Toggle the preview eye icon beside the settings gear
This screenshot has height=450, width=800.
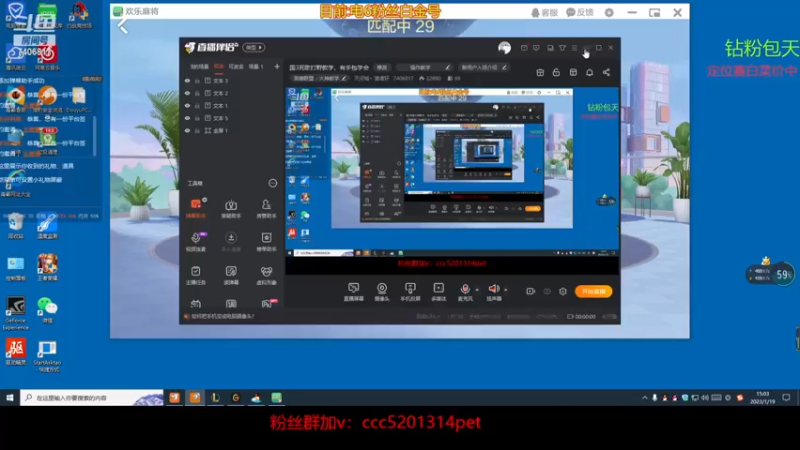point(547,291)
